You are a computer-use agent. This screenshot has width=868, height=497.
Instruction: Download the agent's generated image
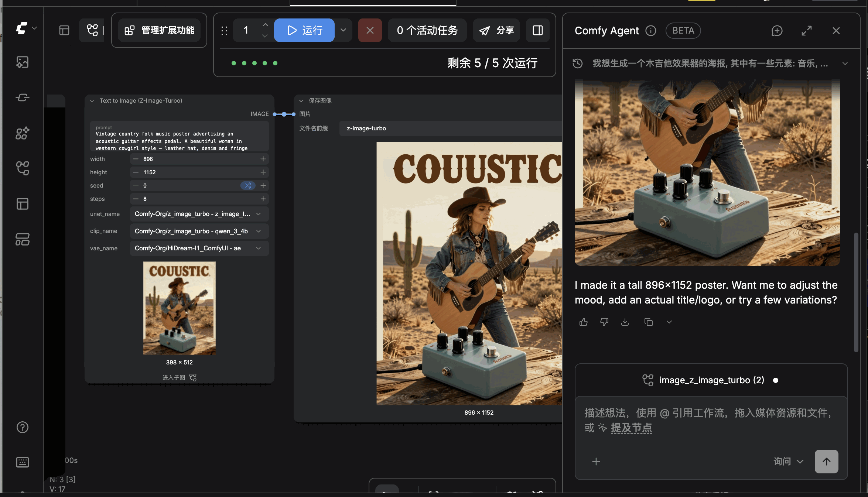point(625,322)
